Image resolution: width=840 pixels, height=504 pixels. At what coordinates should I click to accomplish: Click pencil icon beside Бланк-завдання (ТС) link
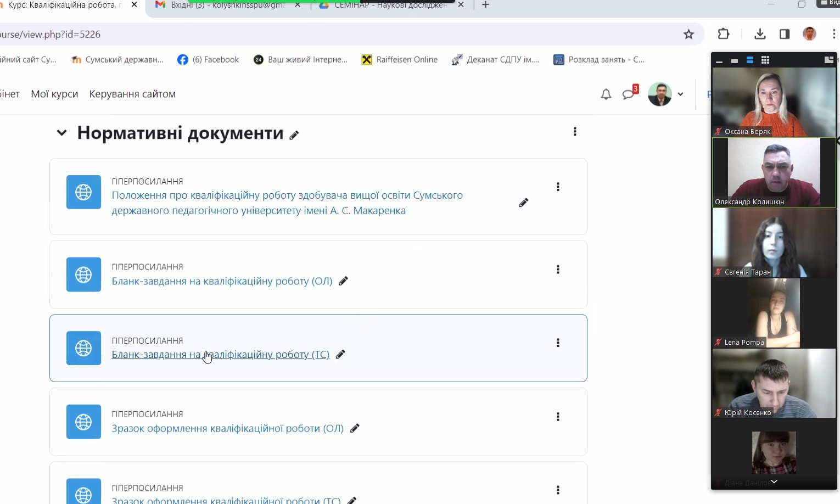pyautogui.click(x=340, y=355)
